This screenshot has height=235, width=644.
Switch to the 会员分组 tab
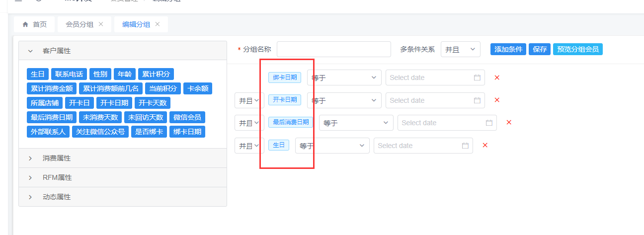click(80, 24)
